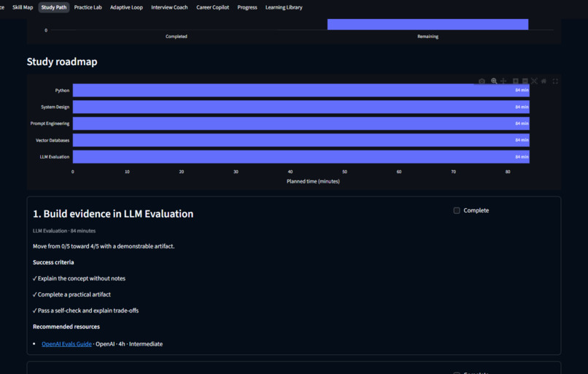
Task: Go to the Learning Library tab
Action: (x=284, y=7)
